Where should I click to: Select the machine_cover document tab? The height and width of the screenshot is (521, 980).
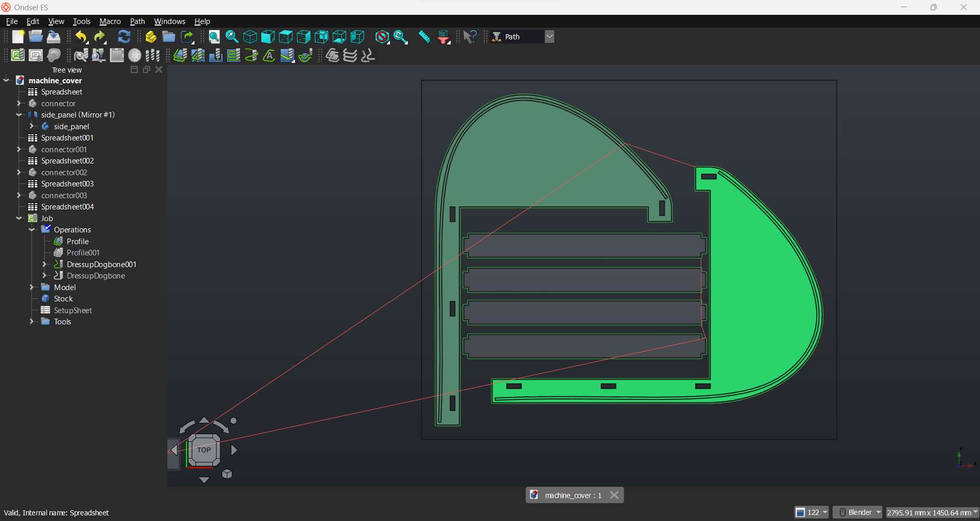click(573, 495)
